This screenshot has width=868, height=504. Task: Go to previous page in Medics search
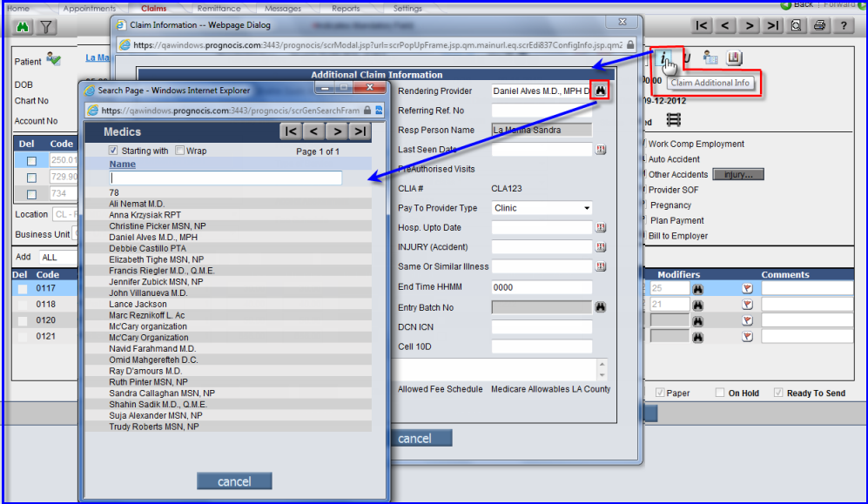coord(314,131)
